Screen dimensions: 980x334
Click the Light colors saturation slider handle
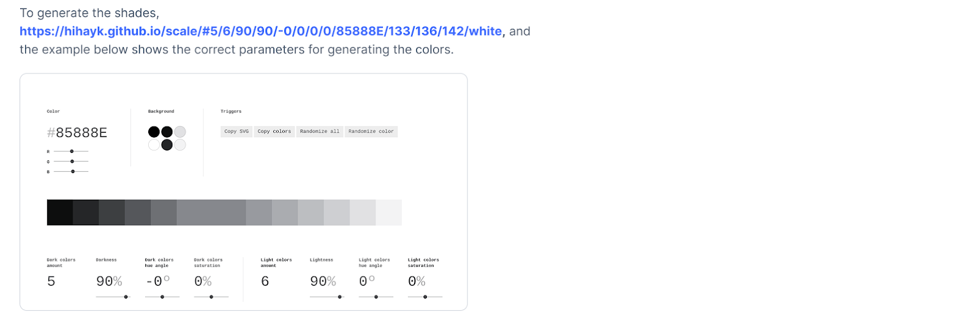pos(425,297)
